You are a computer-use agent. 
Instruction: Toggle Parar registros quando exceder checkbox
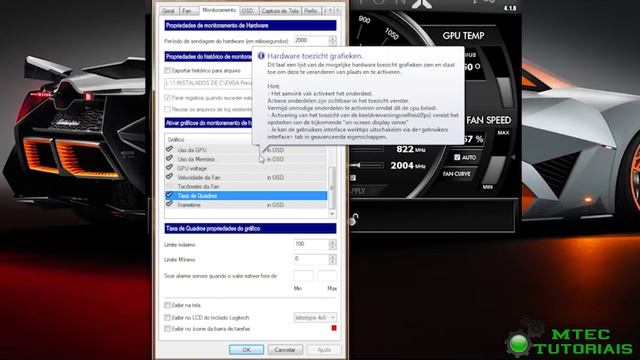[x=167, y=98]
